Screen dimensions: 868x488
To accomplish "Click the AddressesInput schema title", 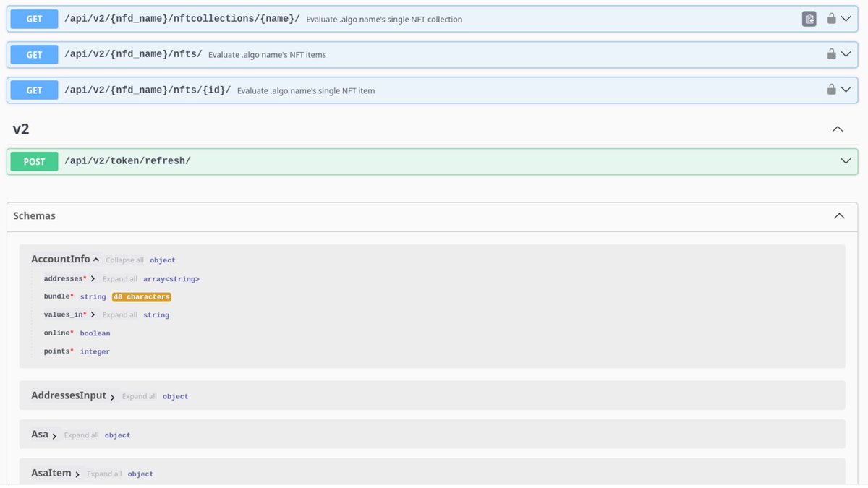I will [69, 395].
